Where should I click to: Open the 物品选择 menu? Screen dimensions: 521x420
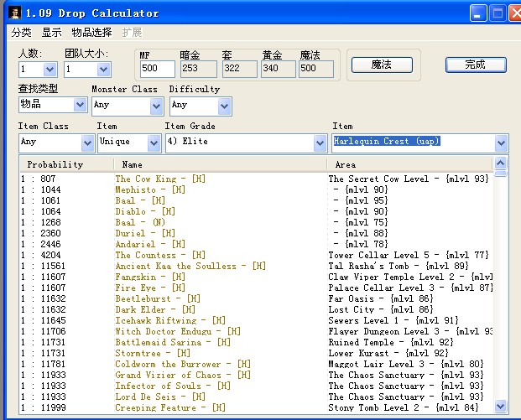pyautogui.click(x=91, y=33)
